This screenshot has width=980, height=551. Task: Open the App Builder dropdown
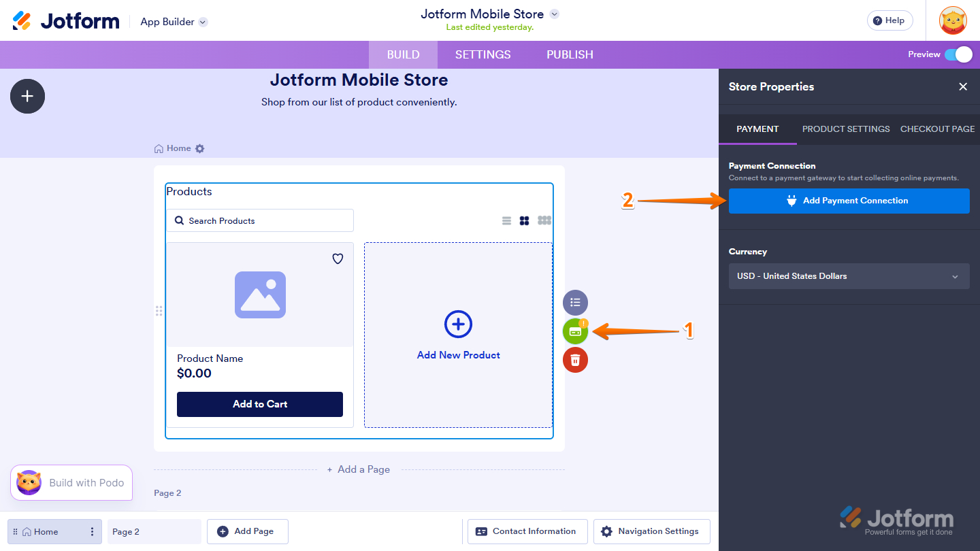[174, 22]
